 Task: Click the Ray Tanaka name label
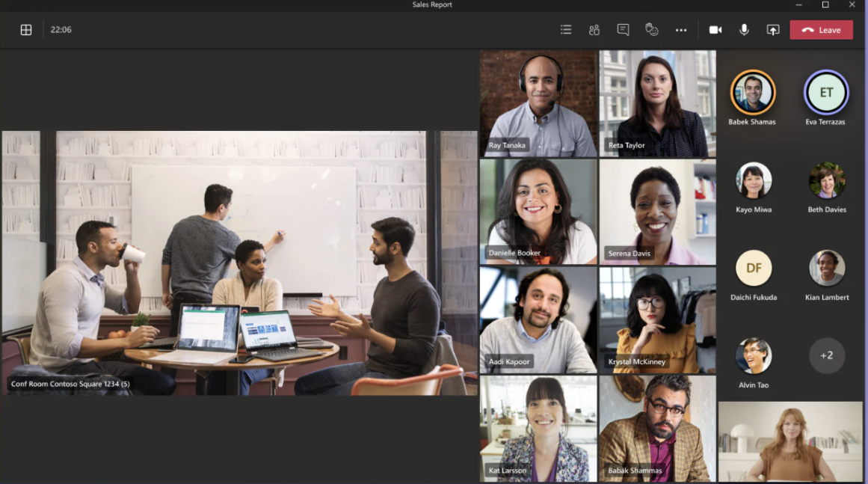click(x=506, y=145)
